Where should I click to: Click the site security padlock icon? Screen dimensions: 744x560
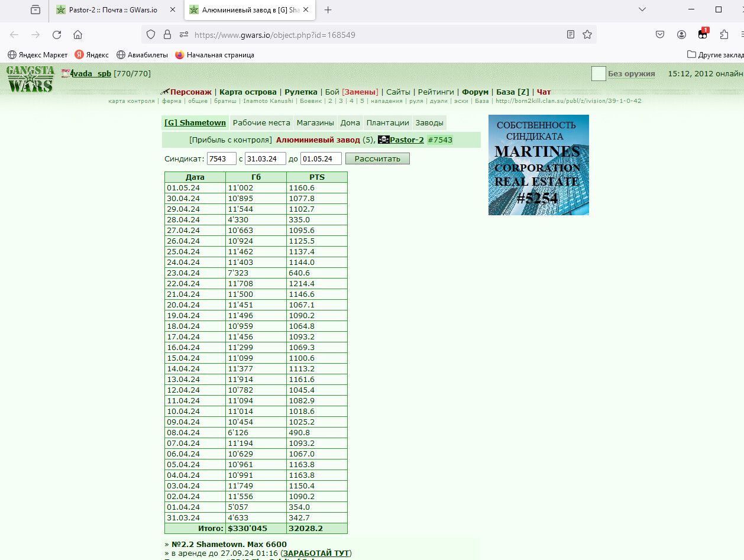(167, 35)
